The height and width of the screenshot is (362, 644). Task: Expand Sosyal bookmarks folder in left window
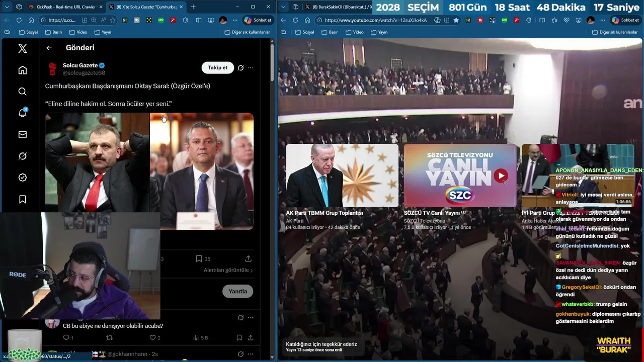point(28,32)
